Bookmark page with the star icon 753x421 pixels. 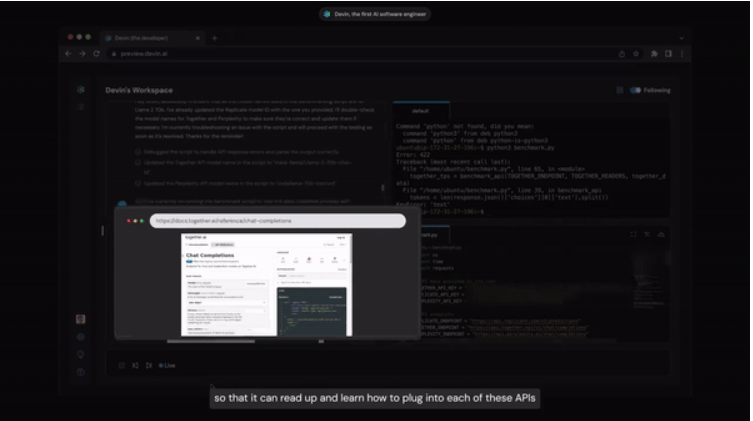click(x=636, y=53)
